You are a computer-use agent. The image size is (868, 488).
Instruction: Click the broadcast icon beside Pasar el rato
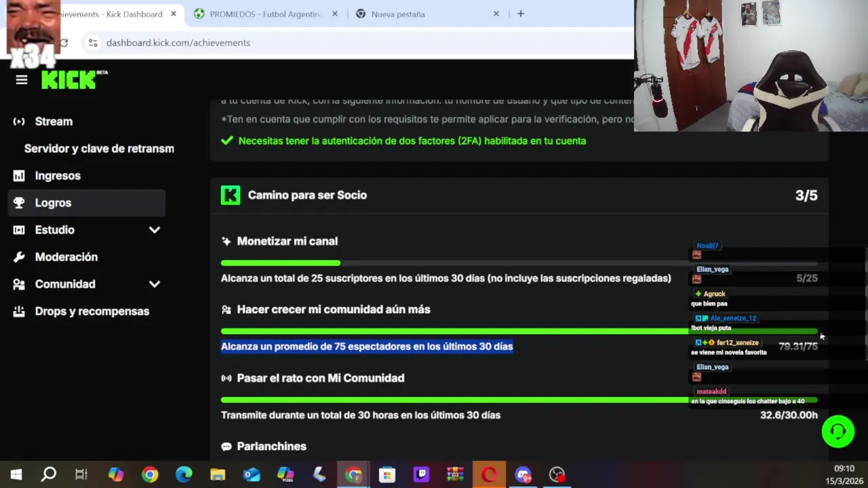(x=226, y=378)
